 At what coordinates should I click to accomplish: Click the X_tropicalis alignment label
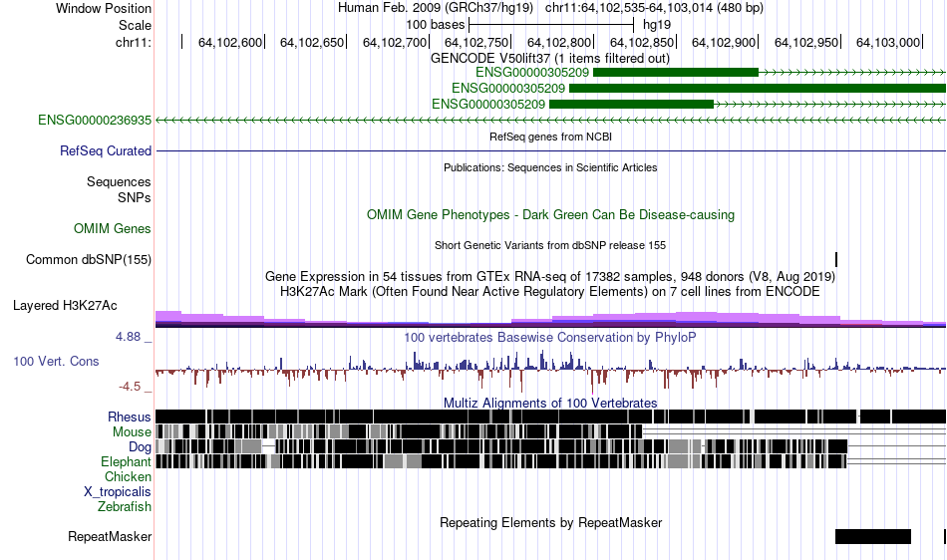point(118,492)
